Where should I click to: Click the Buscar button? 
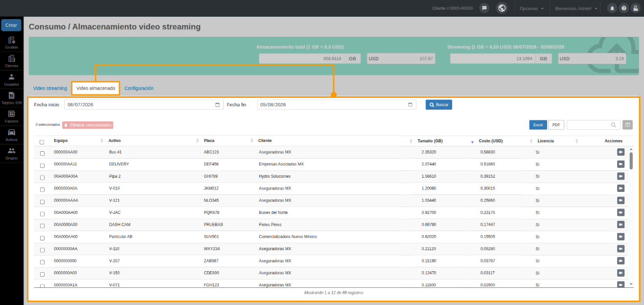click(438, 105)
